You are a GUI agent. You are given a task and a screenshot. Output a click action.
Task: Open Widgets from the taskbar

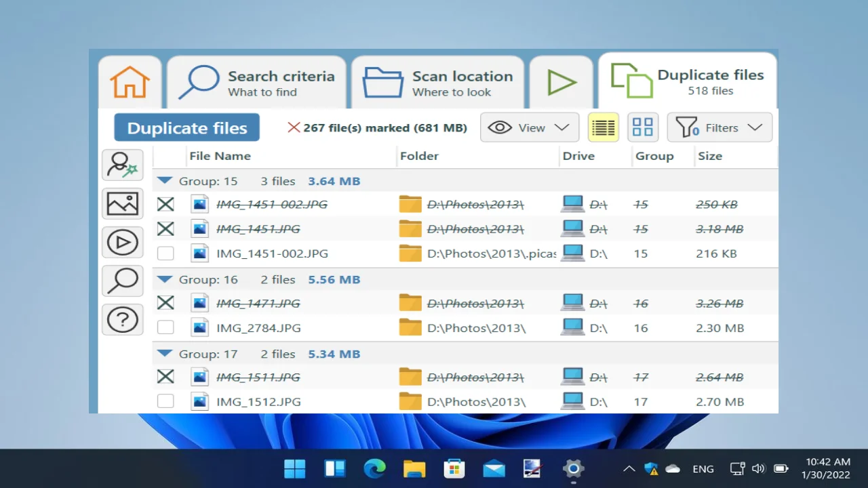[x=335, y=468]
